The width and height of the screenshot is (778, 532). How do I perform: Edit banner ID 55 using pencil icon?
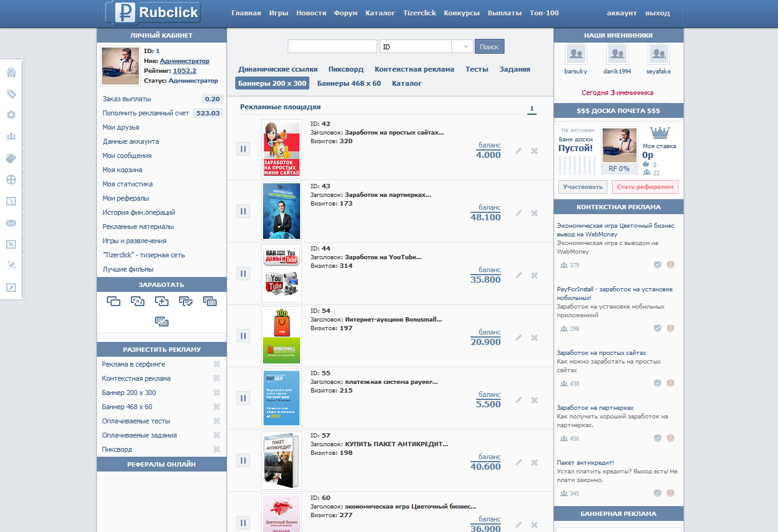pos(519,400)
